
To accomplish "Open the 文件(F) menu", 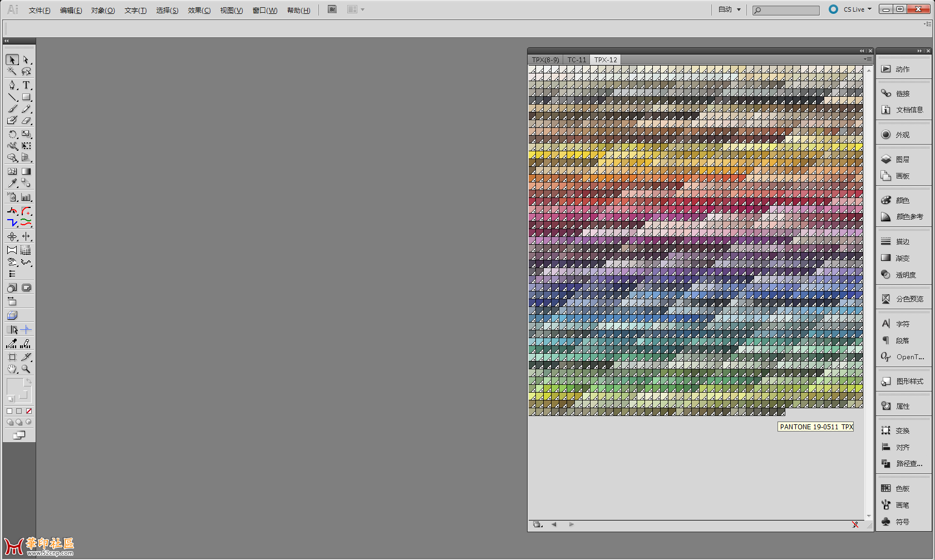I will (40, 10).
